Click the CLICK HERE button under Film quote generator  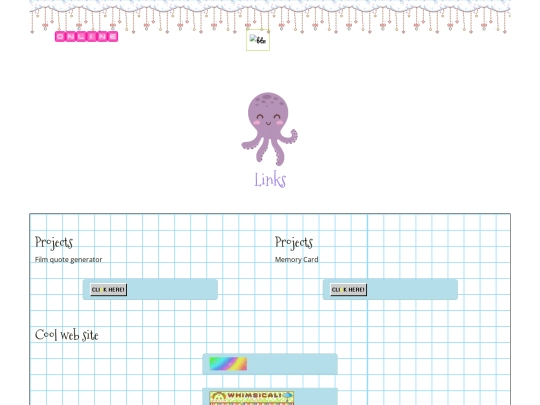coord(108,290)
